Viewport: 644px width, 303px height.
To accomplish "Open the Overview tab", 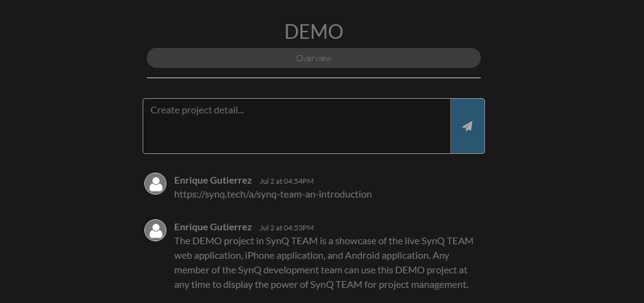I will coord(314,58).
